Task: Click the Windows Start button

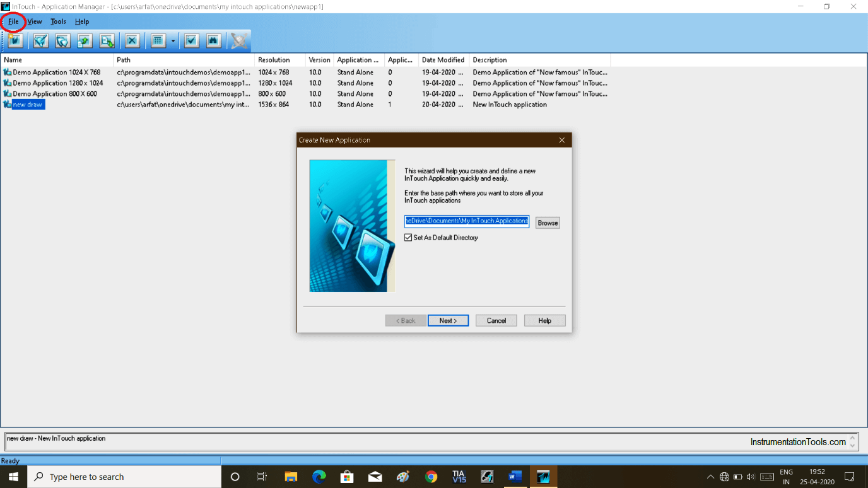Action: pos(13,477)
